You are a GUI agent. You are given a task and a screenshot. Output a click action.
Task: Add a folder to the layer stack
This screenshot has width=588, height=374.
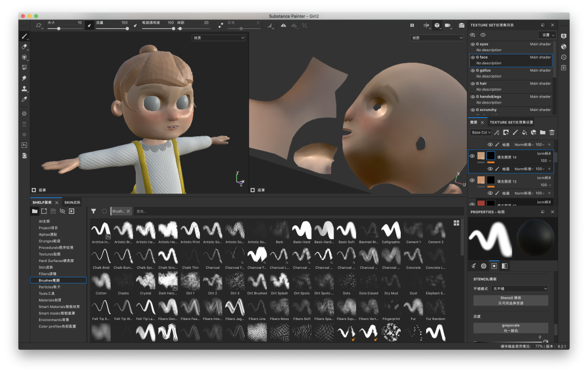(x=543, y=132)
